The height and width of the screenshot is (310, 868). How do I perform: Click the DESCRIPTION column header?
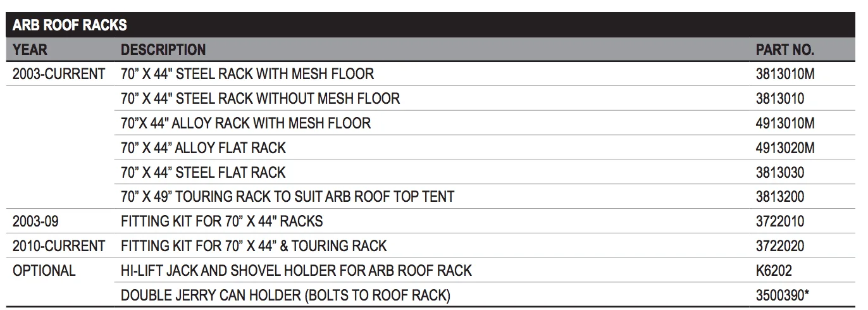coord(163,49)
